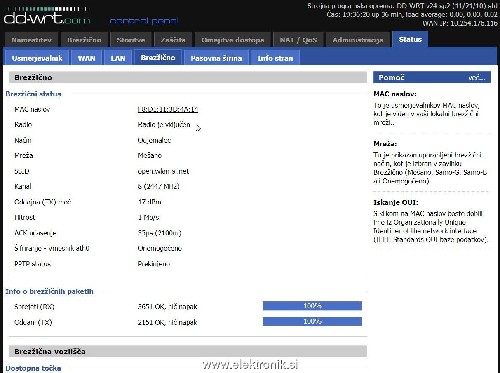Image resolution: width=500 pixels, height=373 pixels.
Task: Select the NAT / QoS tab
Action: pyautogui.click(x=298, y=40)
